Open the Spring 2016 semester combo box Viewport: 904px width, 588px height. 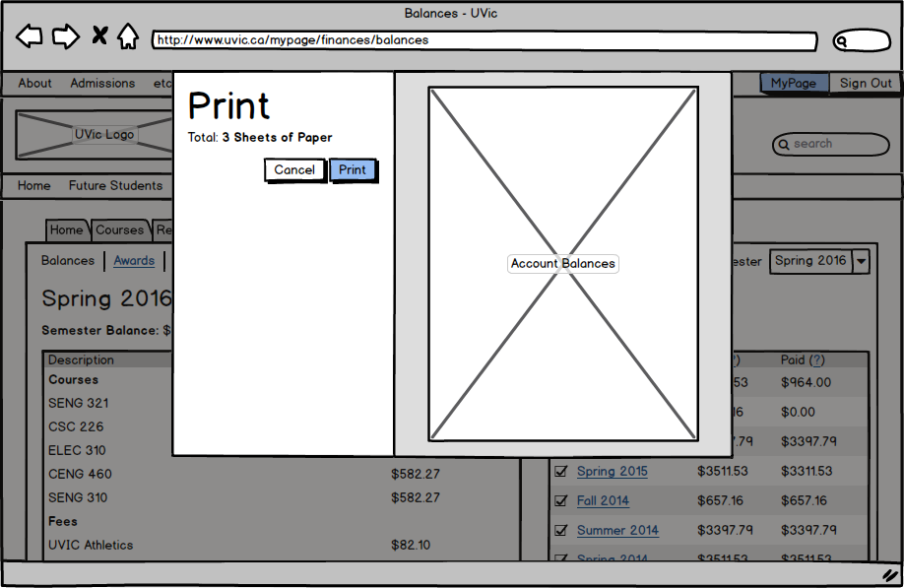[819, 261]
